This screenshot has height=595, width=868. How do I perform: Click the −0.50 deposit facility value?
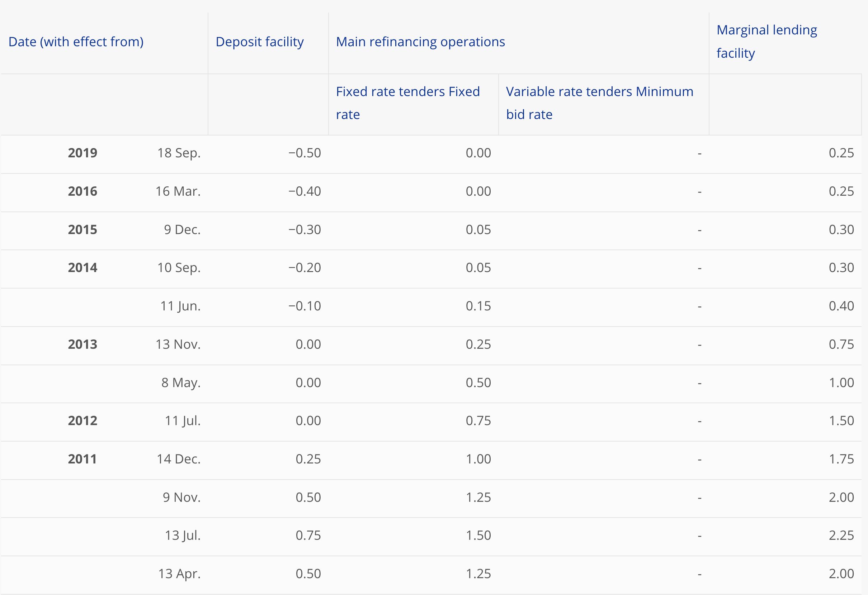pyautogui.click(x=305, y=153)
